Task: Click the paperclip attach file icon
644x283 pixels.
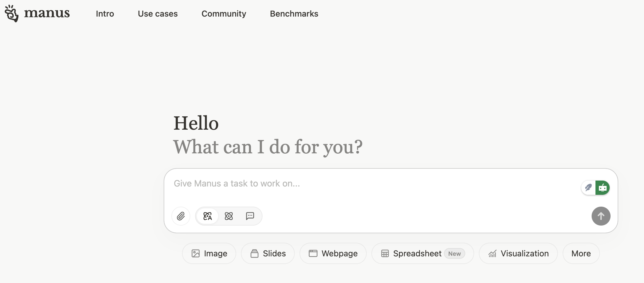Action: 181,216
